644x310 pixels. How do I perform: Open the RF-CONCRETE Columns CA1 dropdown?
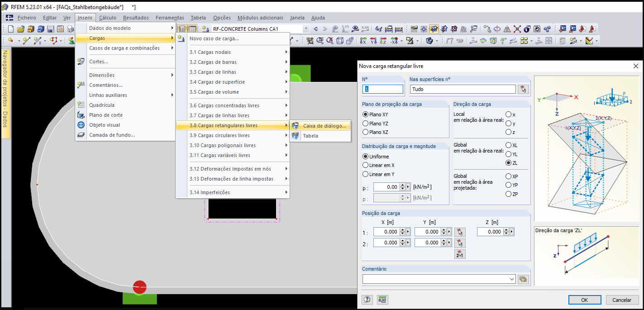coord(306,29)
